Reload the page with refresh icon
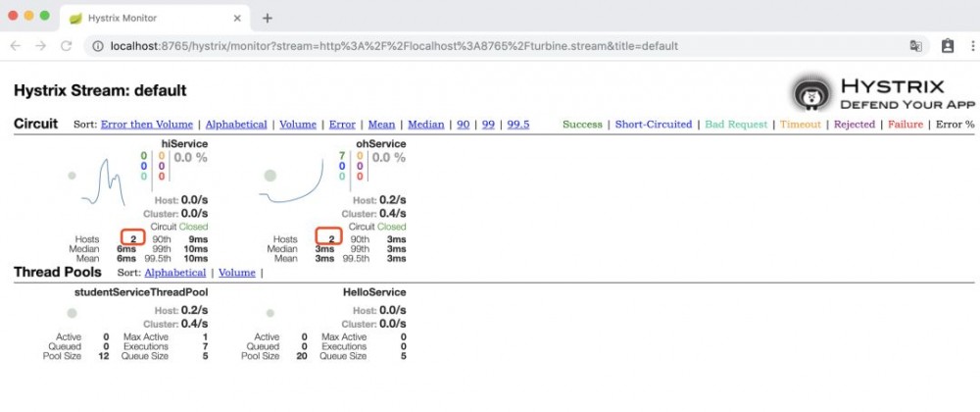This screenshot has height=412, width=980. click(x=67, y=46)
